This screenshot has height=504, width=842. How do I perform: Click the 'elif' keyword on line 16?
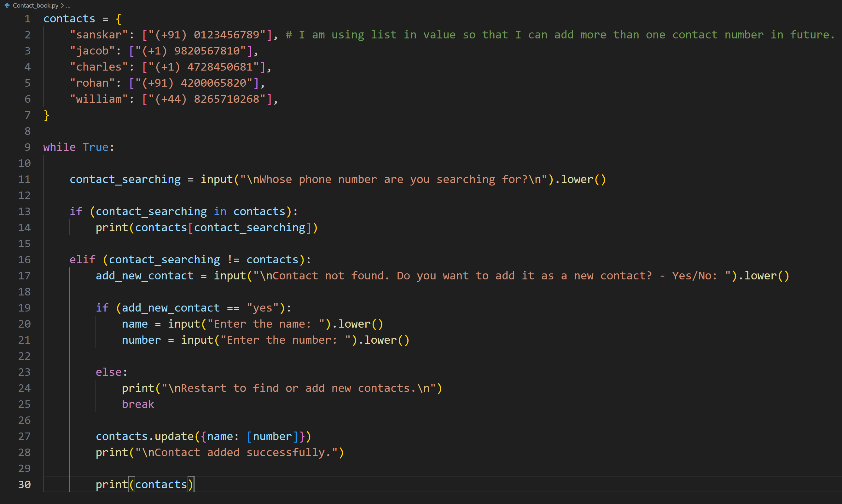(83, 260)
